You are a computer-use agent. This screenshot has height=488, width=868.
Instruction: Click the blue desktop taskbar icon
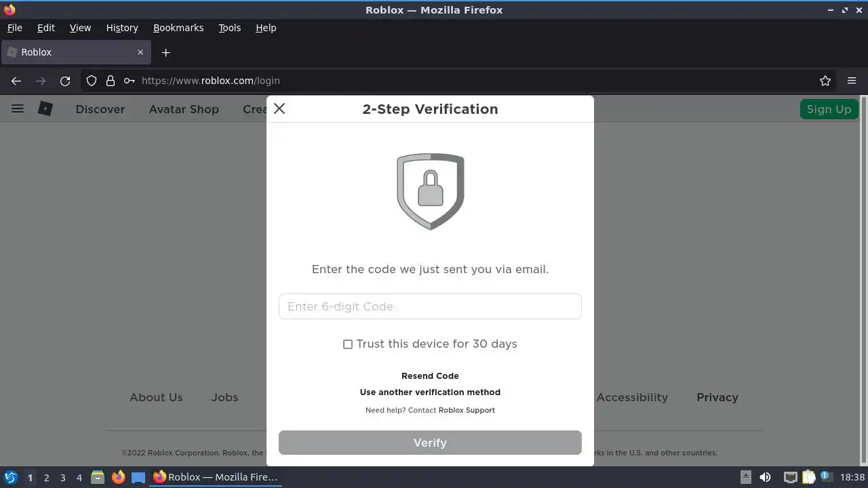click(138, 477)
